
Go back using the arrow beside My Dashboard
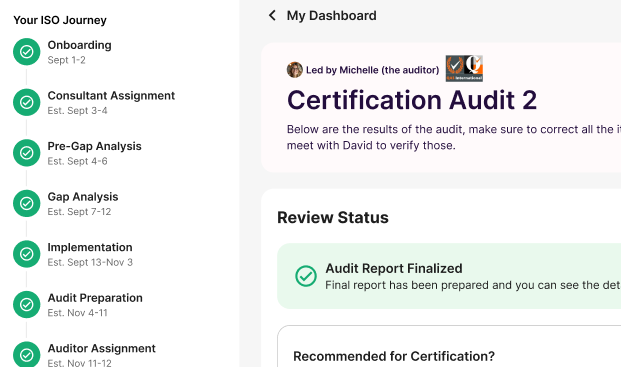[x=272, y=15]
